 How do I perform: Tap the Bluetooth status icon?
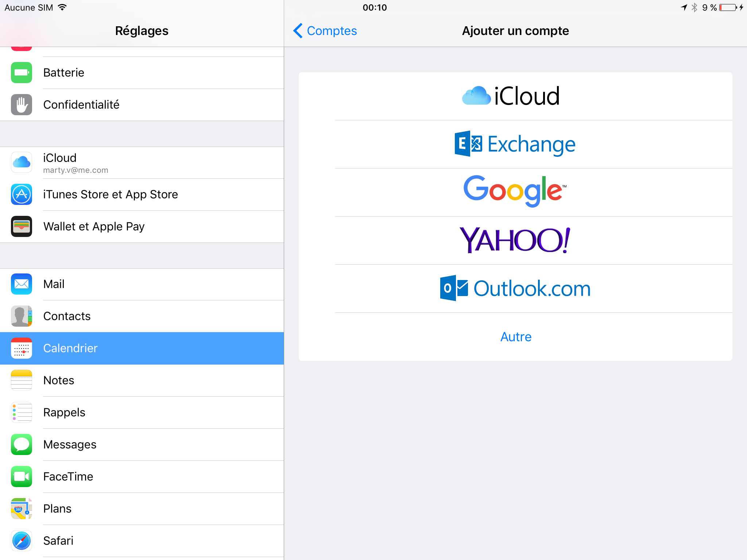[x=694, y=7]
